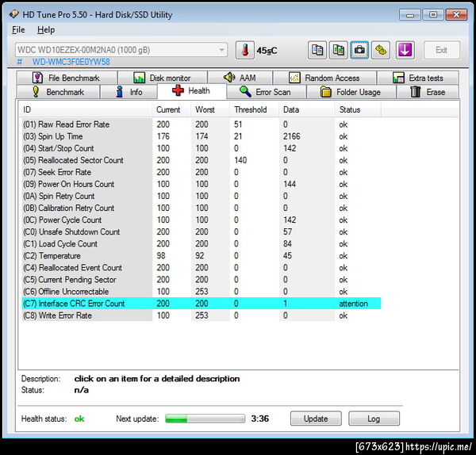Open options via the yellow tools icon

381,50
